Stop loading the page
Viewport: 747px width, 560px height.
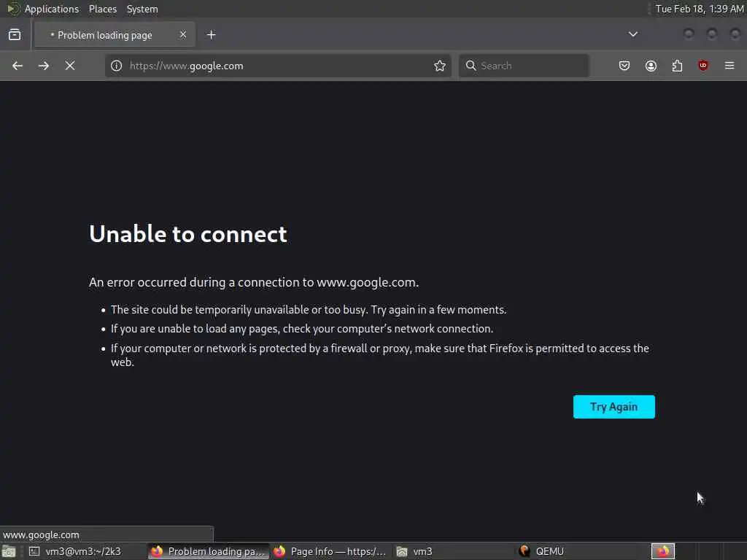click(x=70, y=66)
